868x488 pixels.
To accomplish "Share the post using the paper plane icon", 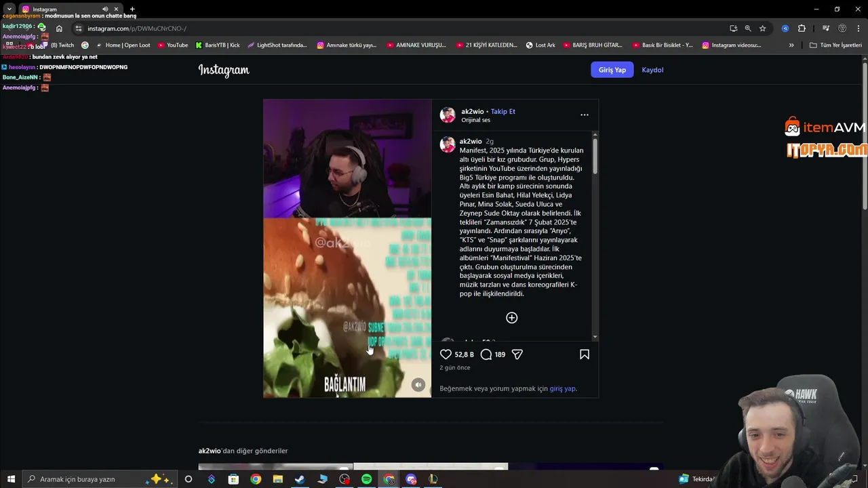I will click(517, 354).
